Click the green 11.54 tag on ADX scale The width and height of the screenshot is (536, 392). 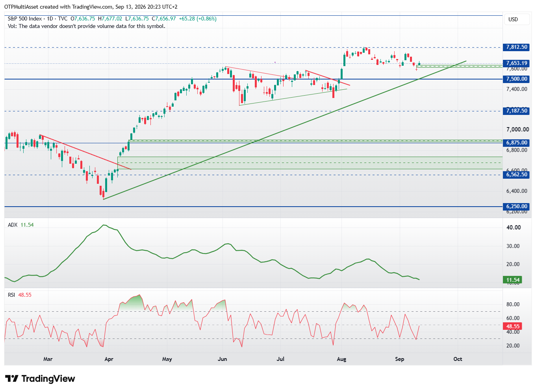513,280
